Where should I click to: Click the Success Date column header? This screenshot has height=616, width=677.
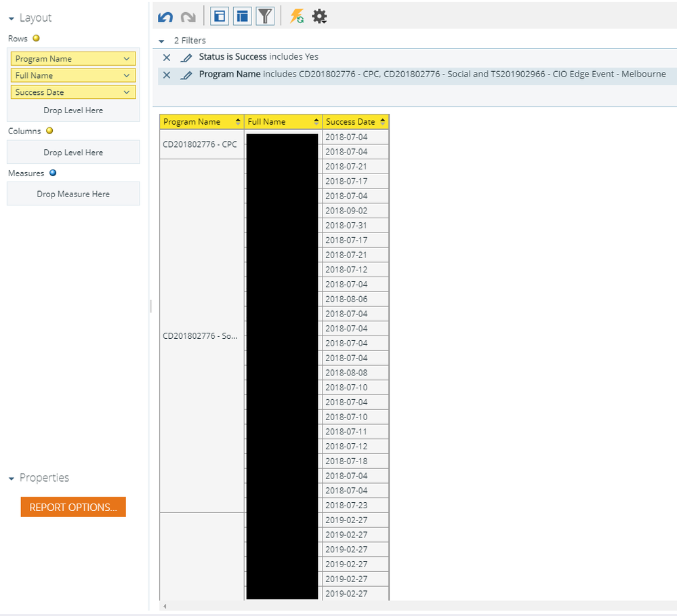pyautogui.click(x=356, y=122)
